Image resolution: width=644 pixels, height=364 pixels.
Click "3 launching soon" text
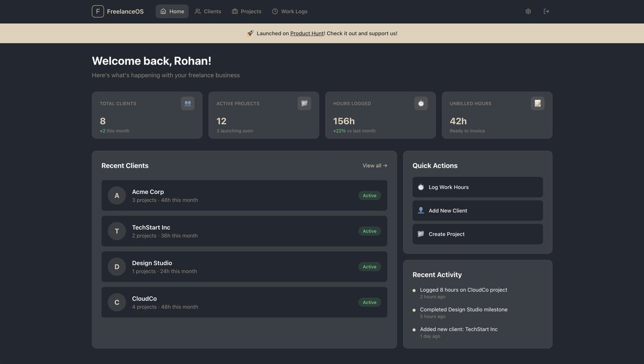tap(235, 131)
